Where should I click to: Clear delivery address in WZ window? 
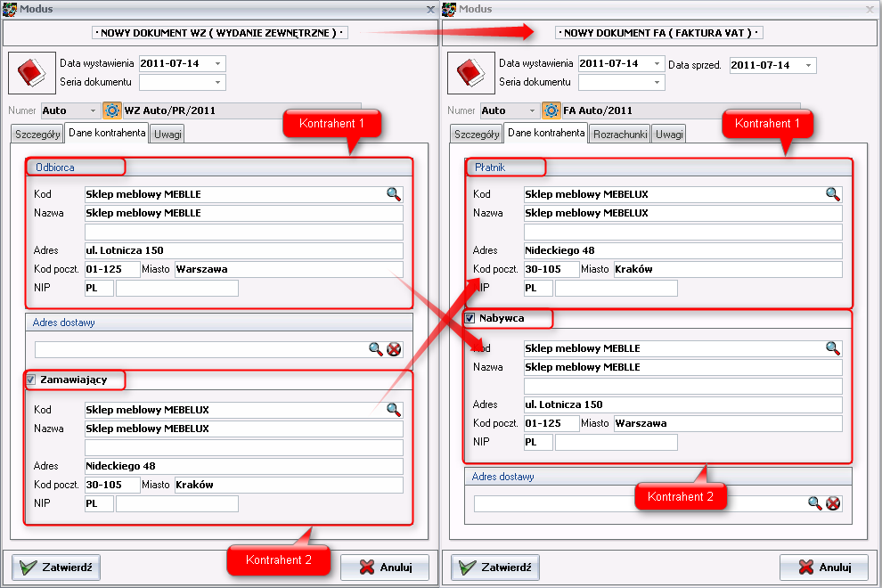(395, 349)
